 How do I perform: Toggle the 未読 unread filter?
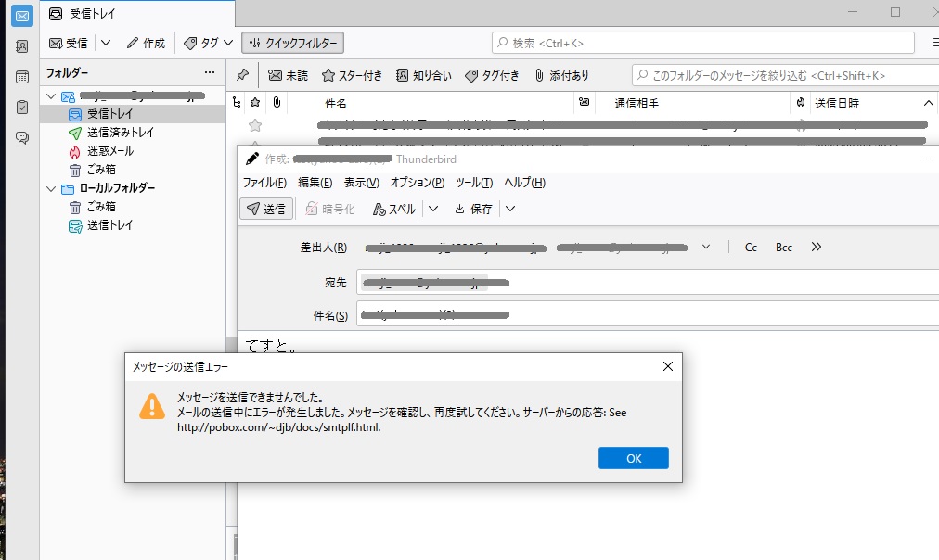coord(288,75)
